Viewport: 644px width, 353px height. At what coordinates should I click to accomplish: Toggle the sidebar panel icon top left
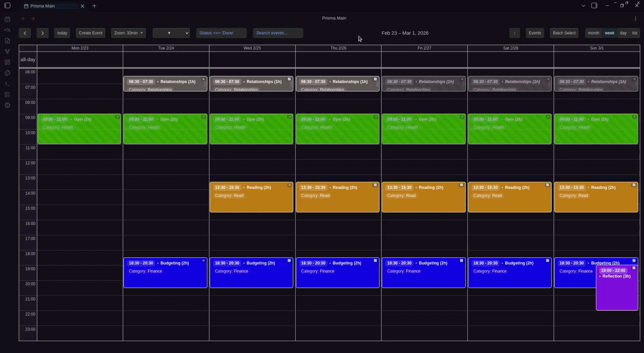click(x=7, y=5)
